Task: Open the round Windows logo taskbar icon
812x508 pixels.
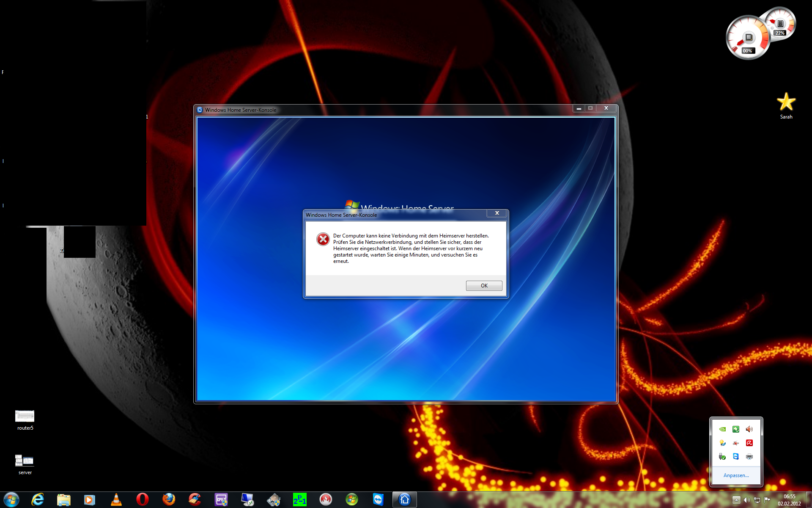Action: point(352,500)
